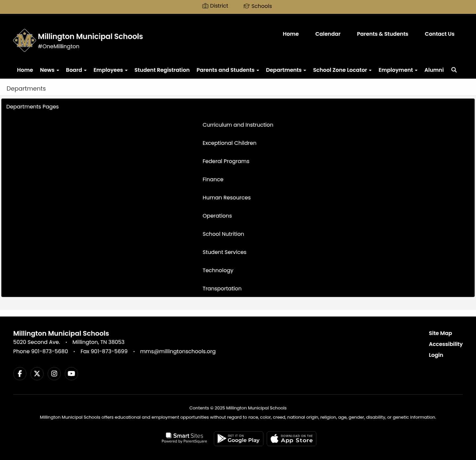The width and height of the screenshot is (476, 460).
Task: Click the Millington Municipal Schools header title
Action: tap(90, 36)
